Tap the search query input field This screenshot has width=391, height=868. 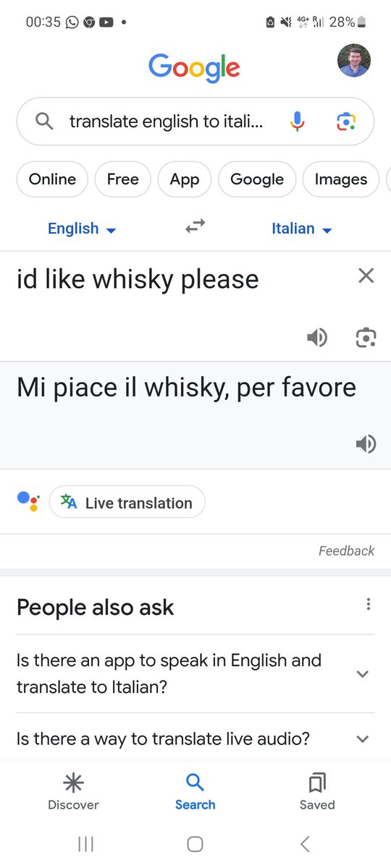[x=166, y=122]
